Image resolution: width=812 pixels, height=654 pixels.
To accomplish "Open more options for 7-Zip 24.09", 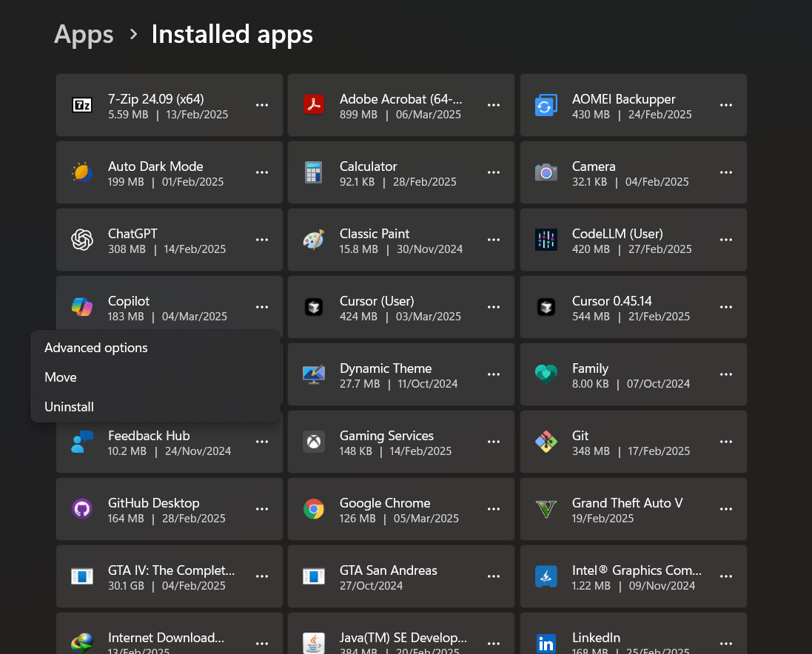I will pos(262,105).
